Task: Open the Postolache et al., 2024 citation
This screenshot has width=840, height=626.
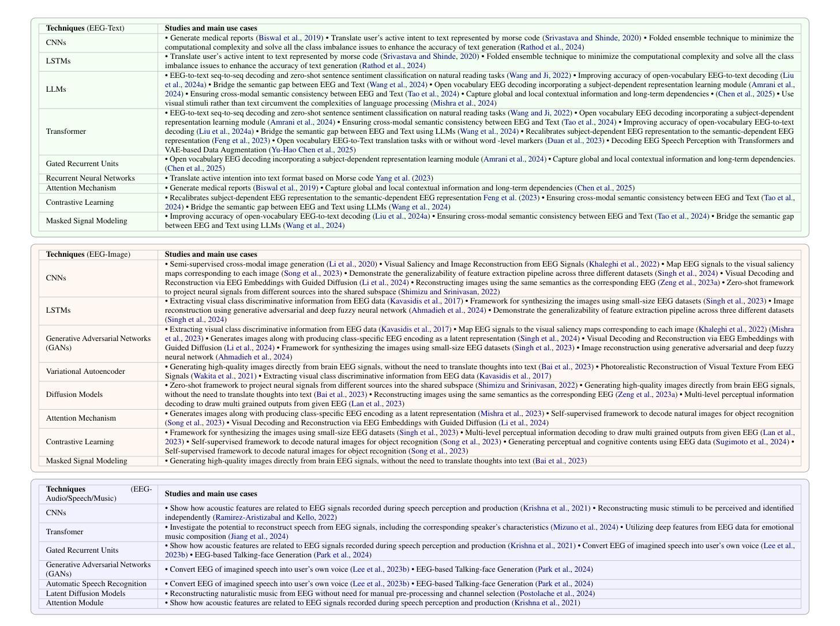Action: [556, 594]
